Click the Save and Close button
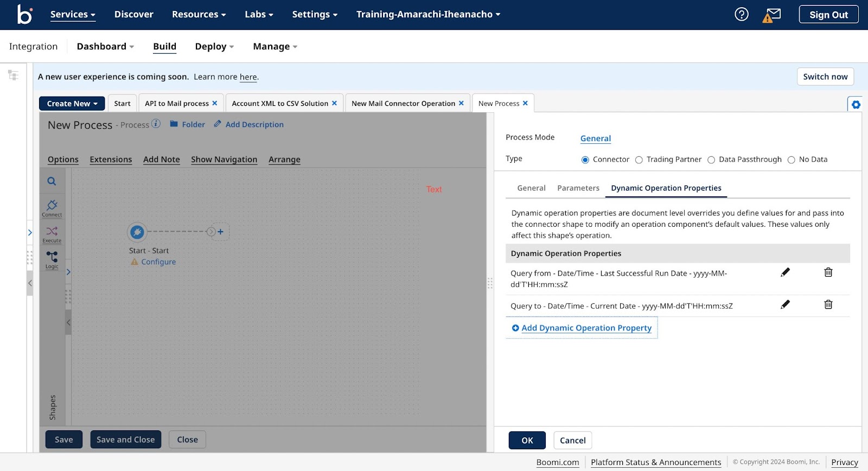Image resolution: width=868 pixels, height=471 pixels. point(125,440)
